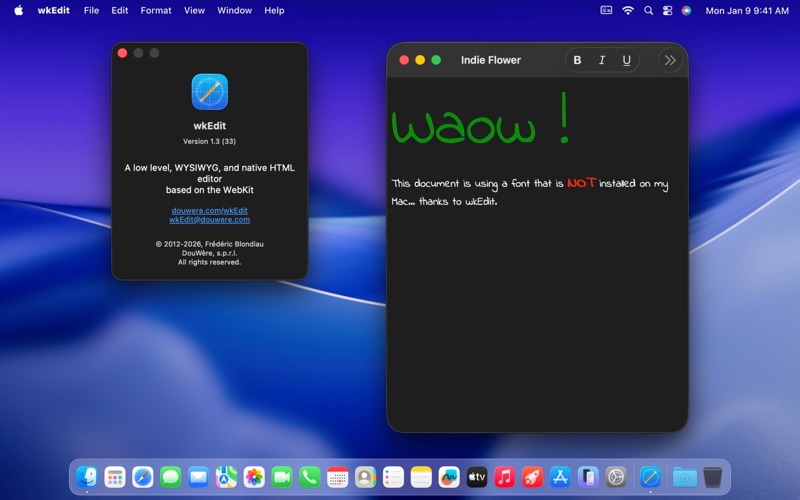Open the Wi-Fi status menu
The height and width of the screenshot is (500, 800).
(x=628, y=10)
